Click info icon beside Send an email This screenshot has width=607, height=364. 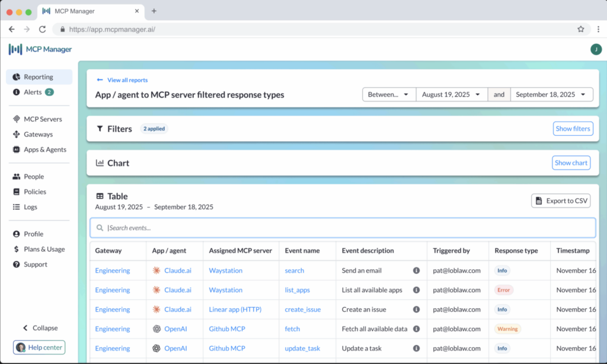416,270
